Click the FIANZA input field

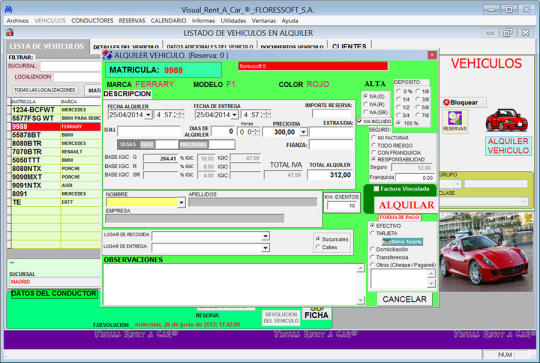pos(331,145)
